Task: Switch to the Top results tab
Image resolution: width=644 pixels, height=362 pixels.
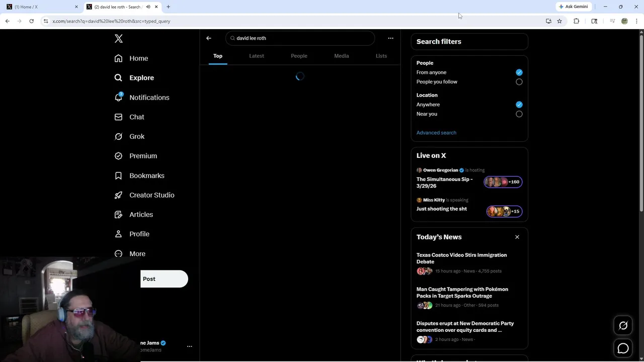Action: pyautogui.click(x=218, y=56)
